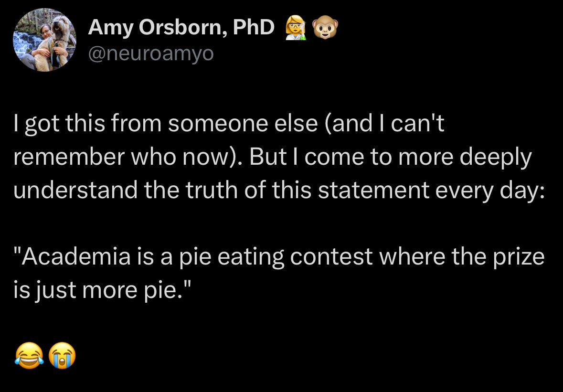Click the loudly crying face emoji

click(x=62, y=355)
